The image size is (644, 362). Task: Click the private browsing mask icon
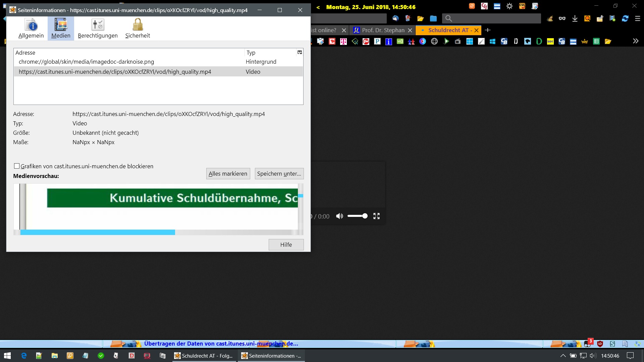(562, 19)
